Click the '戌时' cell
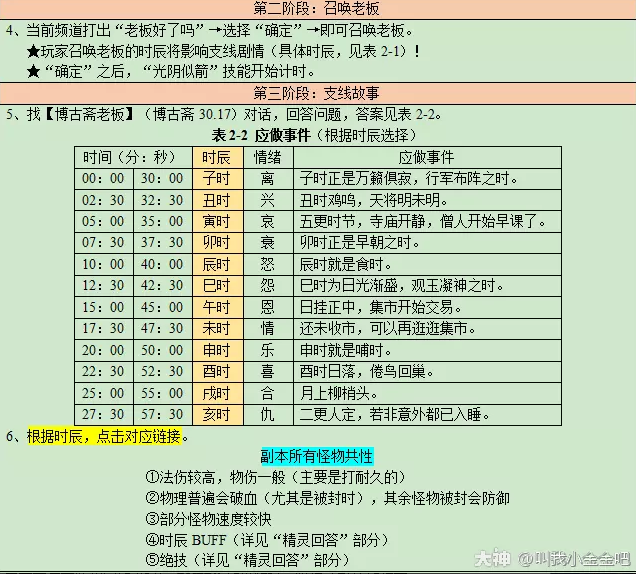The width and height of the screenshot is (636, 574). [218, 393]
